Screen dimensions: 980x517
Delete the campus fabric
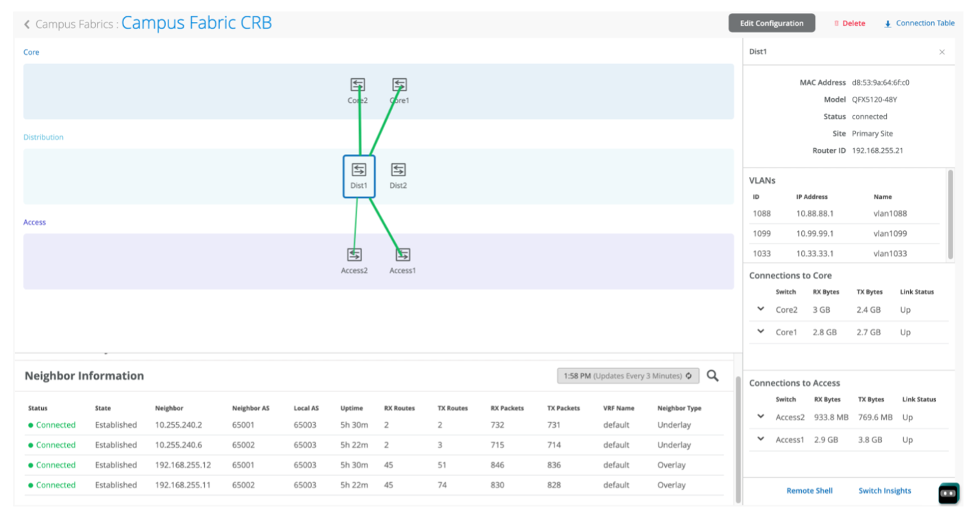849,23
